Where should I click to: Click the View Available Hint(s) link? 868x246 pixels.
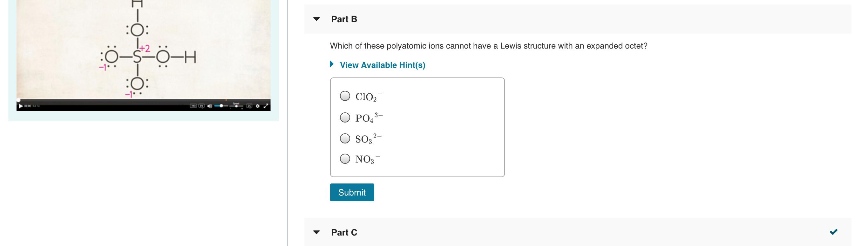coord(382,65)
